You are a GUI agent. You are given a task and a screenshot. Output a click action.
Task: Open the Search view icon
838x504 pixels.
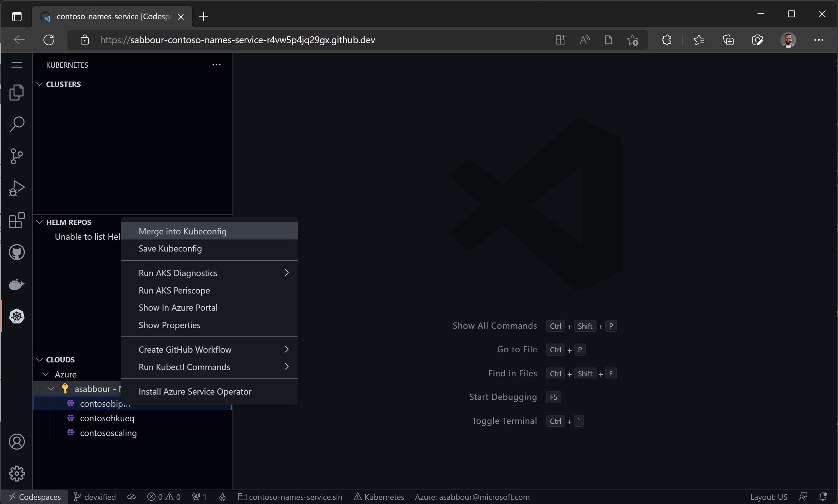tap(17, 124)
